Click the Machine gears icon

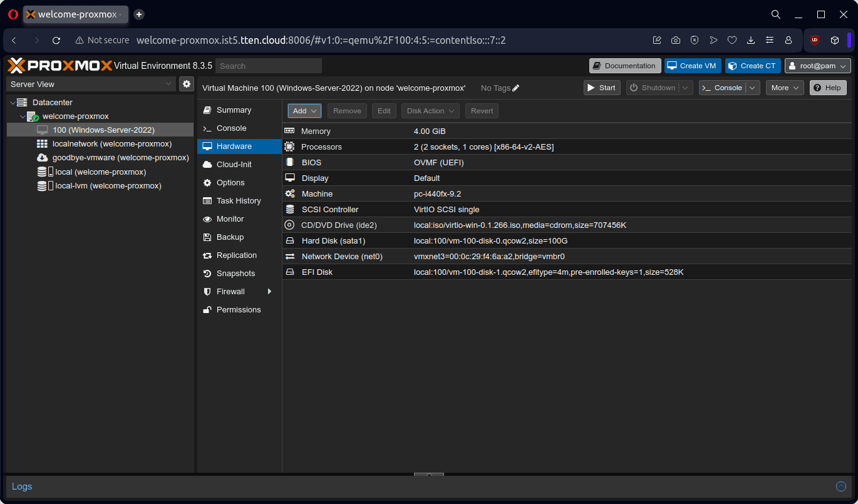click(289, 193)
